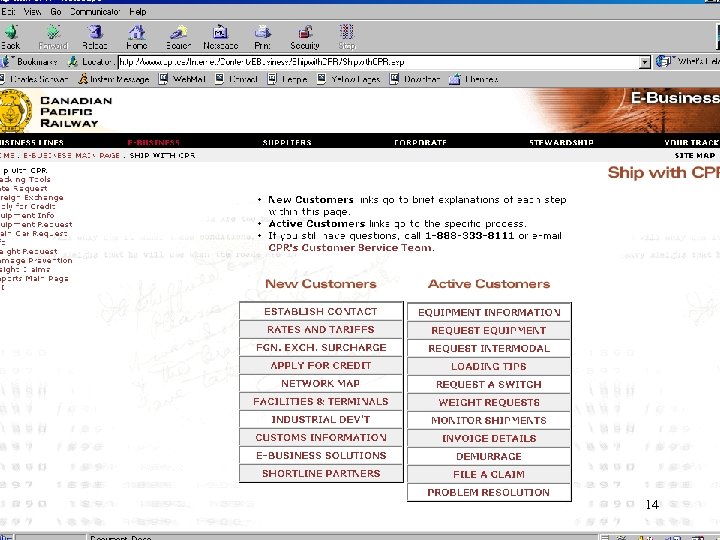The width and height of the screenshot is (720, 540).
Task: Click ESTABLISH CONTACT button
Action: tap(321, 311)
